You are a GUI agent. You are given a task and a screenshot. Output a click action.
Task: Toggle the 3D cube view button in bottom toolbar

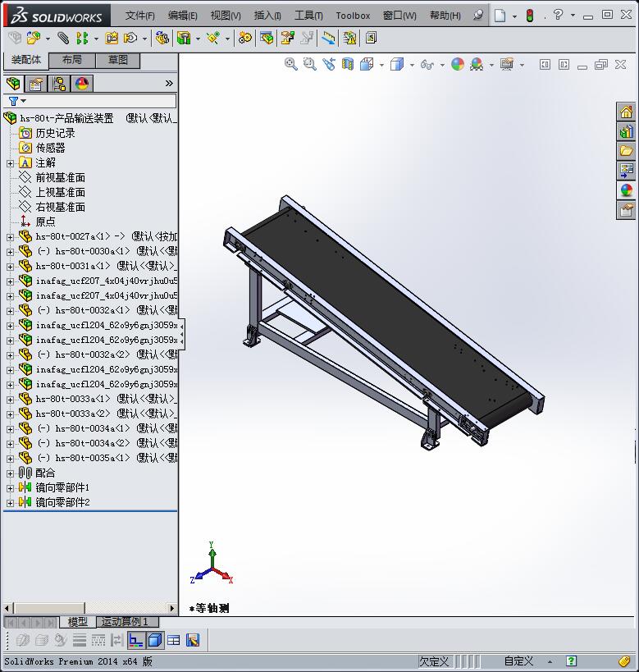(x=155, y=641)
